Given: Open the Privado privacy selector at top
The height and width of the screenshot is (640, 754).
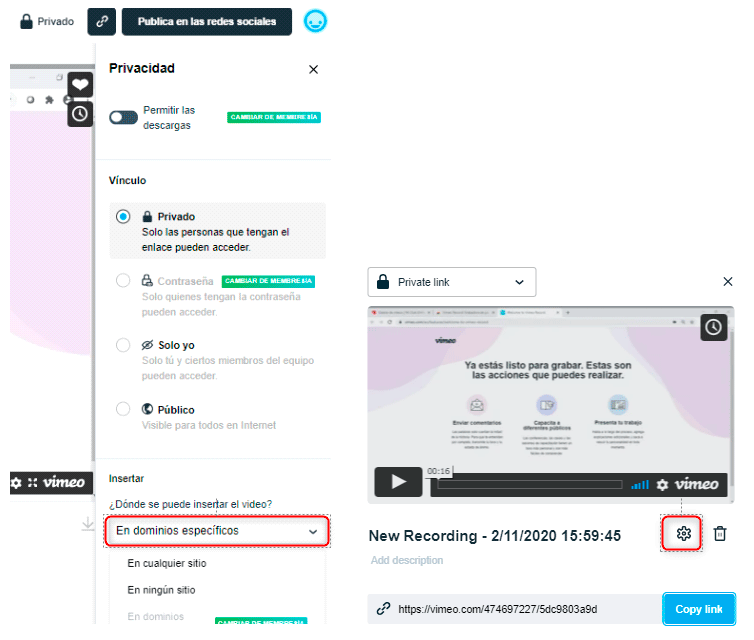Looking at the screenshot, I should (47, 21).
